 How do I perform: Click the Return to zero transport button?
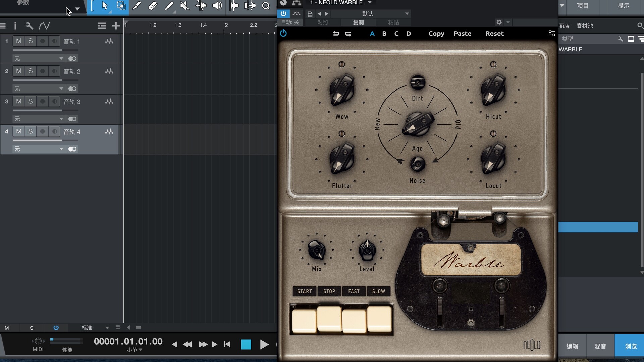pyautogui.click(x=227, y=344)
